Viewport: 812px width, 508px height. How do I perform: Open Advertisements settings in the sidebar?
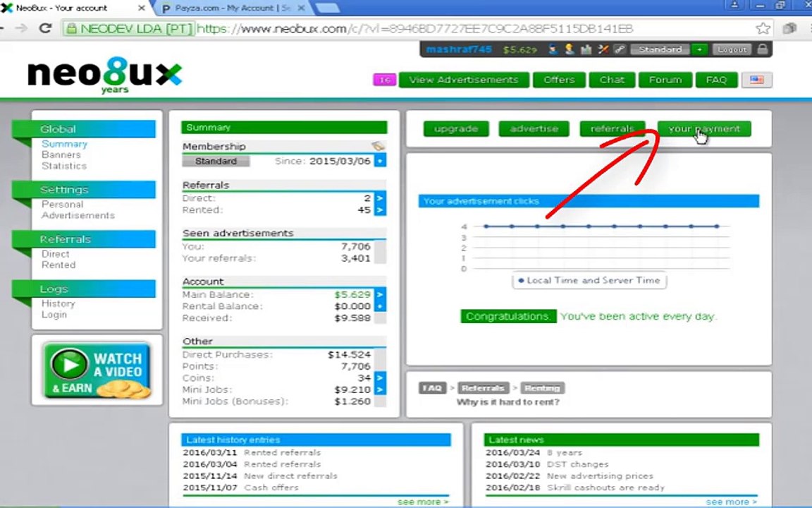click(78, 215)
